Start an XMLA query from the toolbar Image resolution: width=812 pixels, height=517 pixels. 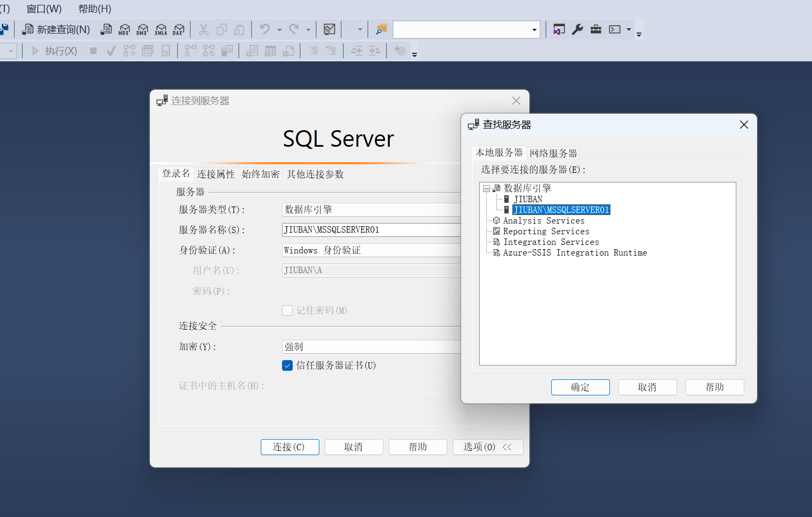pyautogui.click(x=161, y=29)
